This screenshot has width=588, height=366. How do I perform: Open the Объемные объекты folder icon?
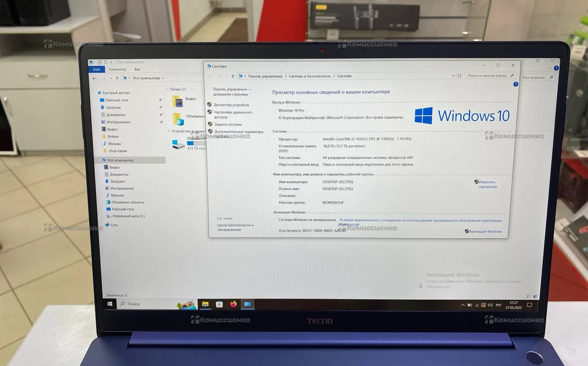click(178, 119)
